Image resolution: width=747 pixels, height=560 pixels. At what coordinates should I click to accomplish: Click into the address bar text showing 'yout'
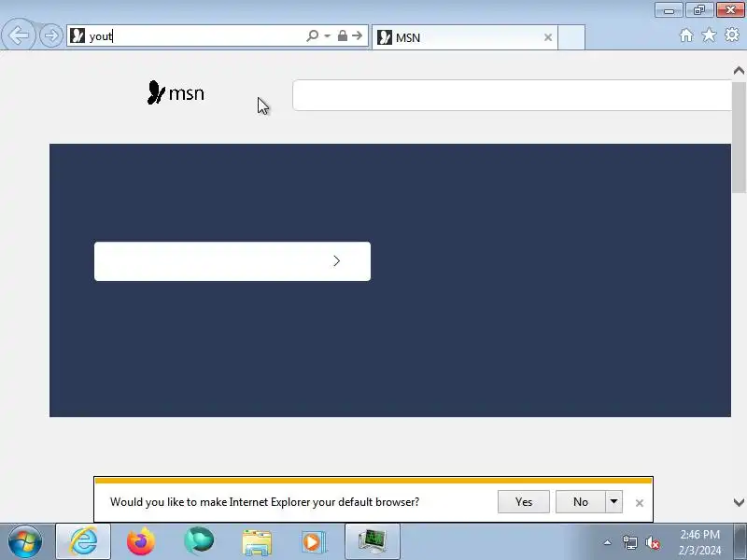tap(101, 36)
